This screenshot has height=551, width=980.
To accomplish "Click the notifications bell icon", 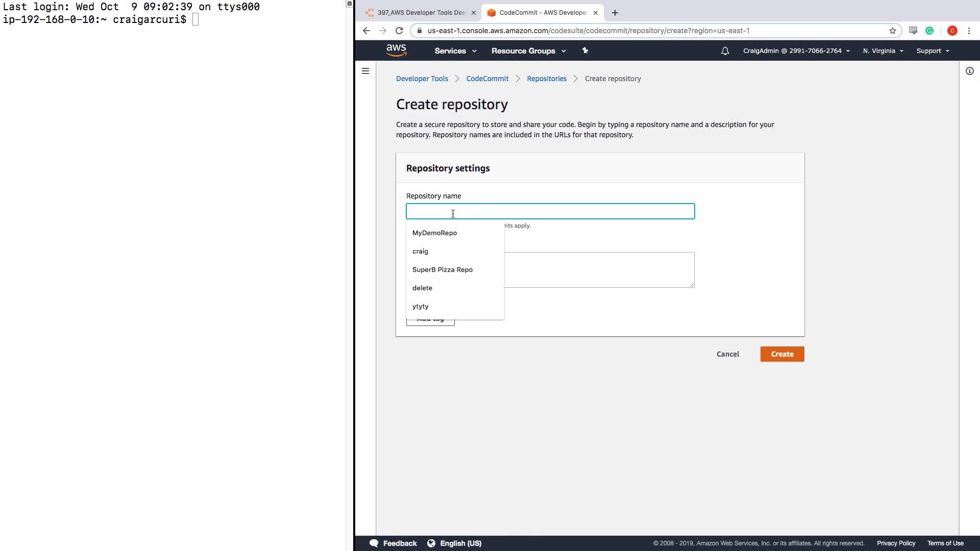I will (725, 51).
